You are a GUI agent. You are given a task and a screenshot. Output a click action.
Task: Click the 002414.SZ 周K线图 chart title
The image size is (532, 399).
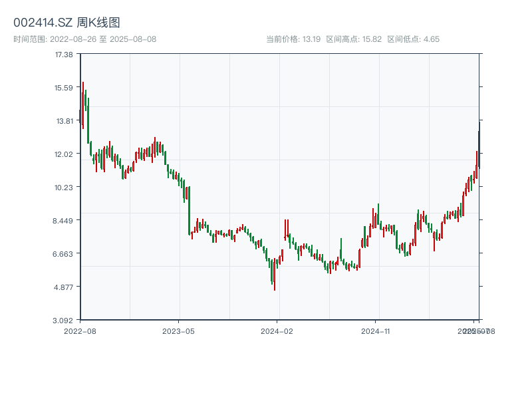[x=66, y=23]
